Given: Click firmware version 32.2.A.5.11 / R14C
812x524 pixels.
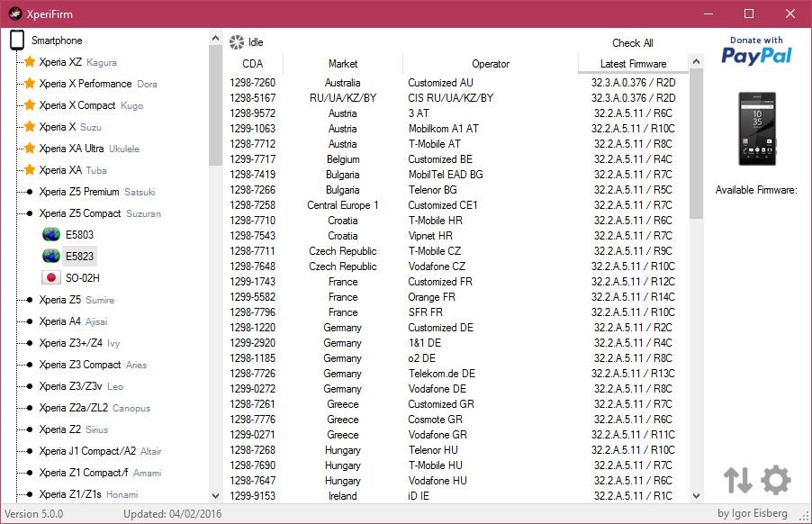Looking at the screenshot, I should [x=633, y=297].
